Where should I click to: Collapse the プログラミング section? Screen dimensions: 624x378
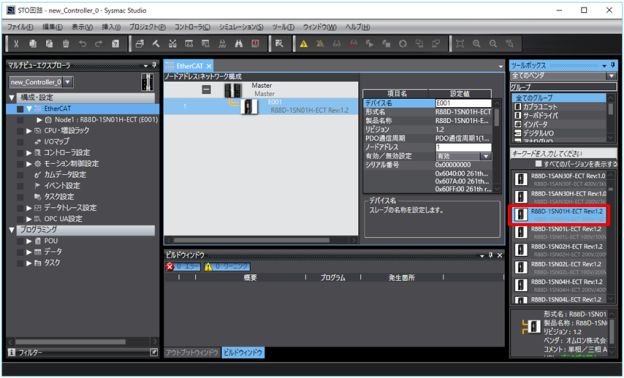pos(12,230)
